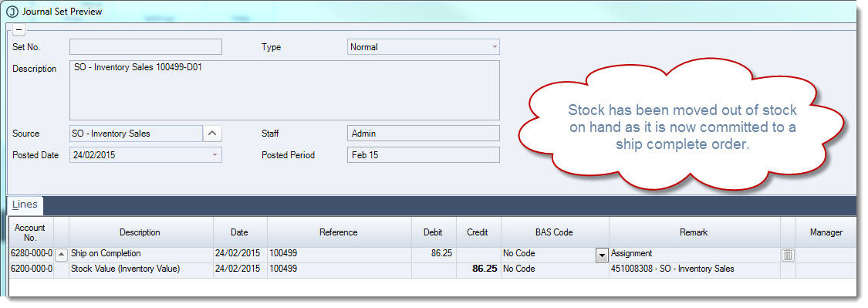868x308 pixels.
Task: Click the Description text box
Action: click(285, 90)
